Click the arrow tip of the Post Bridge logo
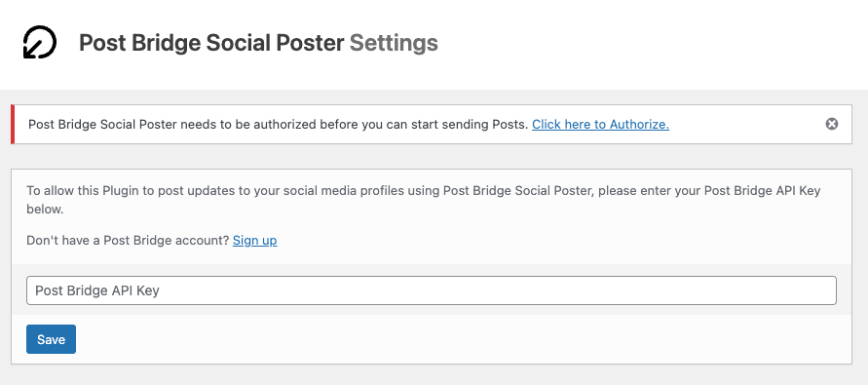Viewport: 868px width, 385px height. pyautogui.click(x=27, y=54)
